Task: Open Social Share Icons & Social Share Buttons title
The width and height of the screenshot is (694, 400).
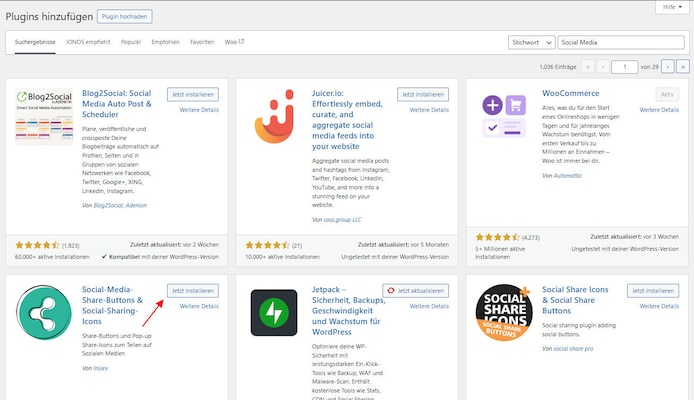Action: click(x=575, y=300)
